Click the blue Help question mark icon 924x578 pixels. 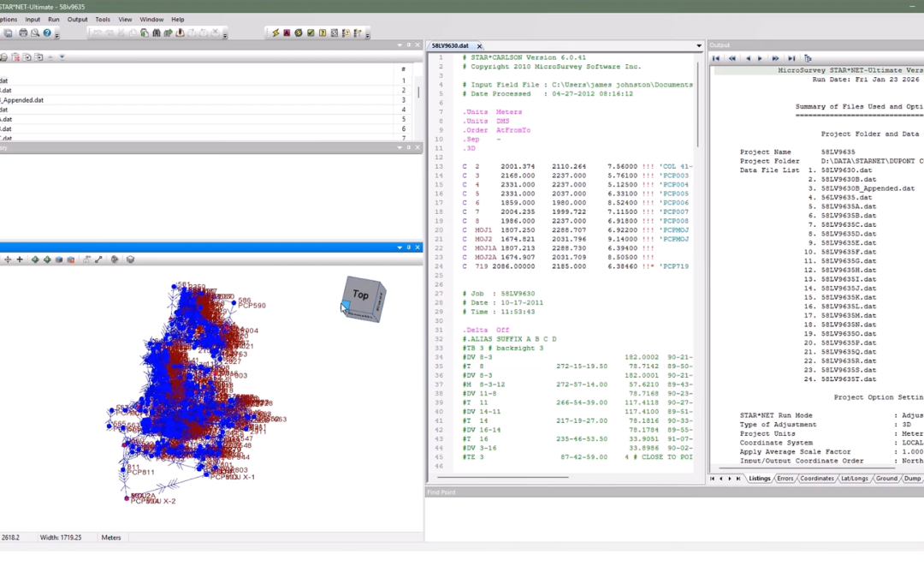(47, 33)
